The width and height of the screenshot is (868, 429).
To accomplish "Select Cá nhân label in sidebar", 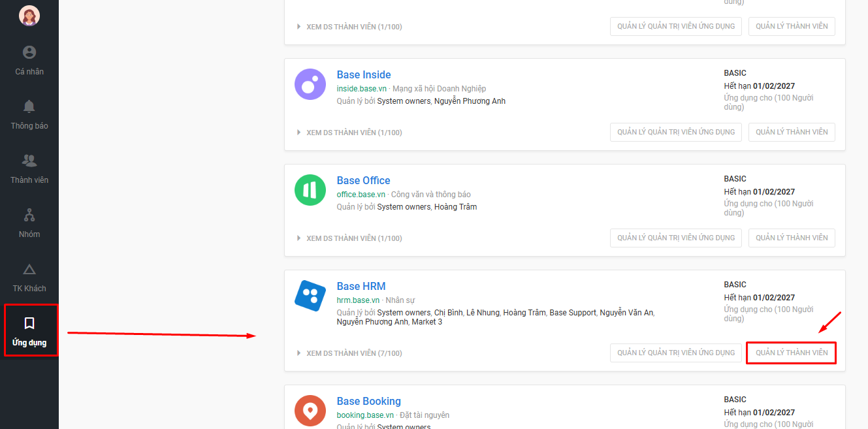I will (x=29, y=72).
